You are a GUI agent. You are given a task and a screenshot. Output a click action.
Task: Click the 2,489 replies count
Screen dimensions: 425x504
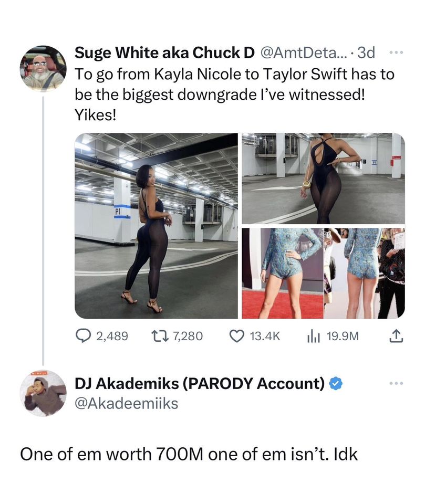click(x=112, y=335)
